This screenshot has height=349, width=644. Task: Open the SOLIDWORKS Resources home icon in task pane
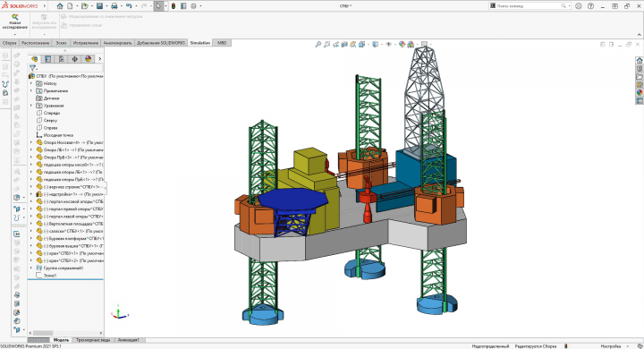[x=639, y=60]
